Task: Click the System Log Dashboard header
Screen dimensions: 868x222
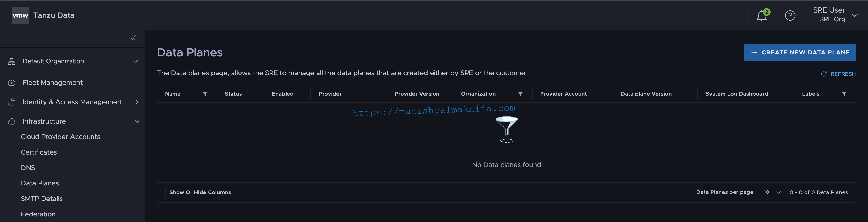Action: tap(736, 94)
